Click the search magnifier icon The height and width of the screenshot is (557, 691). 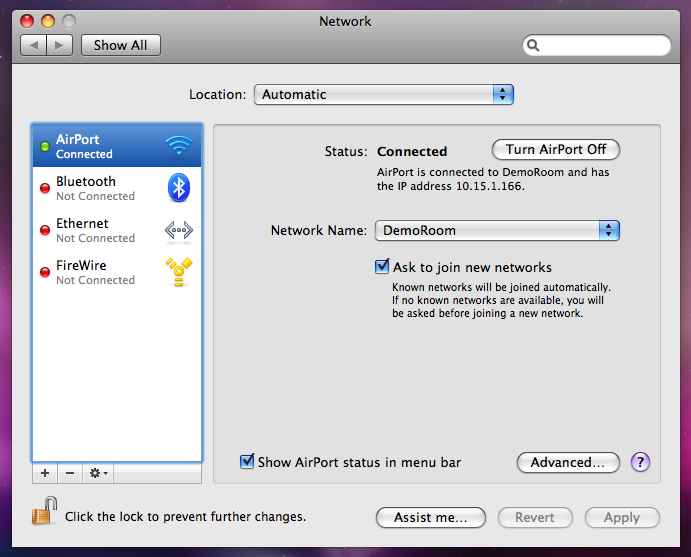pos(533,45)
